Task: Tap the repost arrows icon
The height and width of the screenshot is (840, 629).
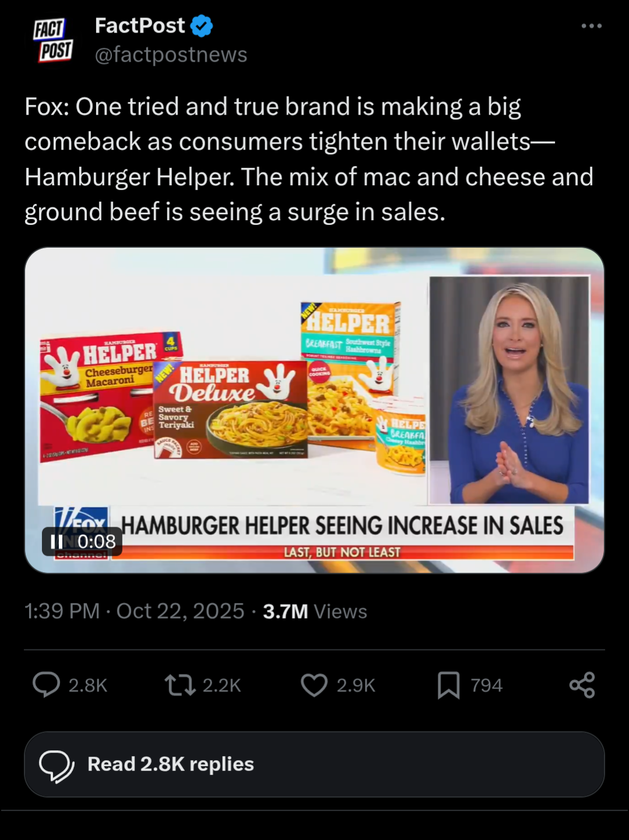Action: pos(180,685)
